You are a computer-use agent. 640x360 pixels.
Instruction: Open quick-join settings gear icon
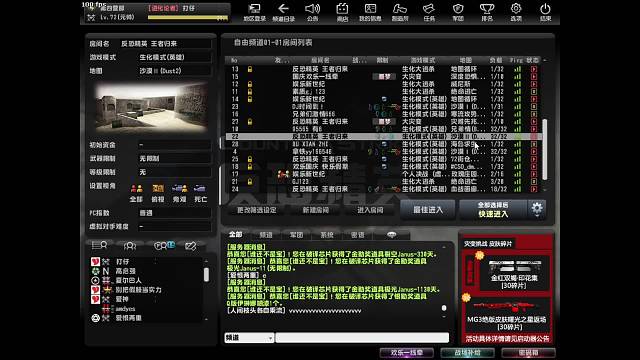[x=537, y=209]
